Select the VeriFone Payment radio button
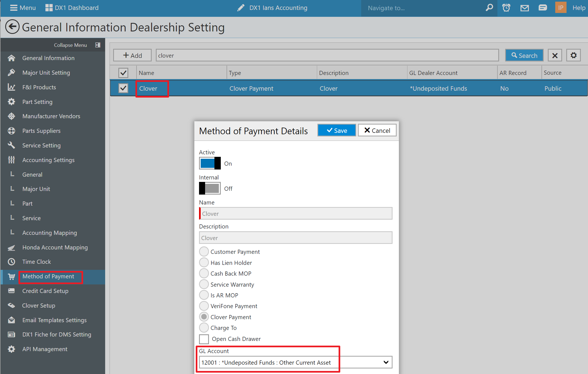 click(x=204, y=306)
